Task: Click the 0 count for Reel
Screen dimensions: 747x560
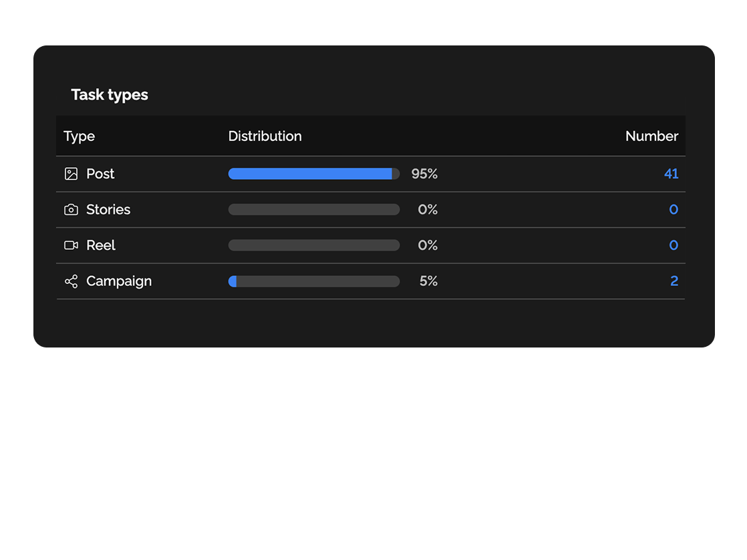Action: point(674,245)
